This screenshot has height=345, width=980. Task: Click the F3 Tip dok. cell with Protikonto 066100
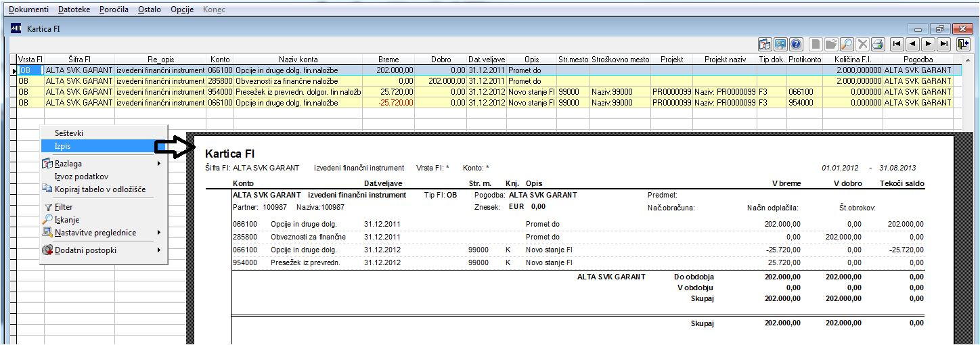772,91
